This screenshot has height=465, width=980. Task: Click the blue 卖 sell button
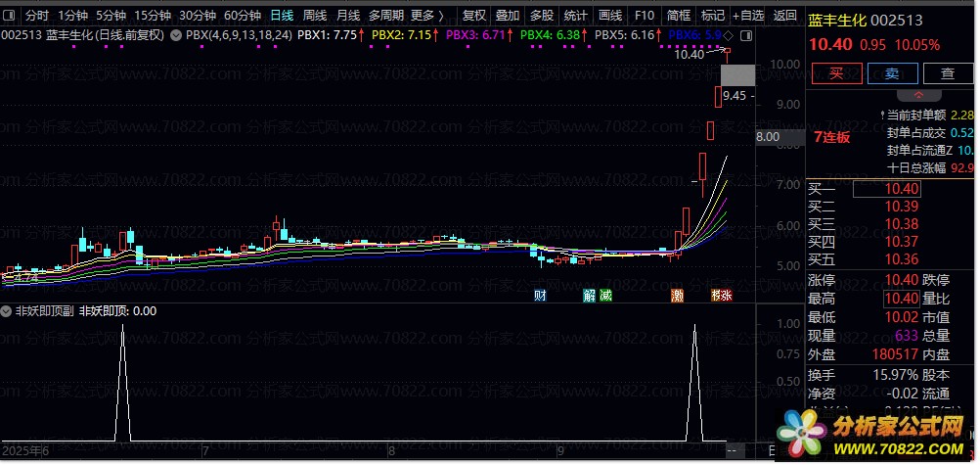click(x=892, y=73)
